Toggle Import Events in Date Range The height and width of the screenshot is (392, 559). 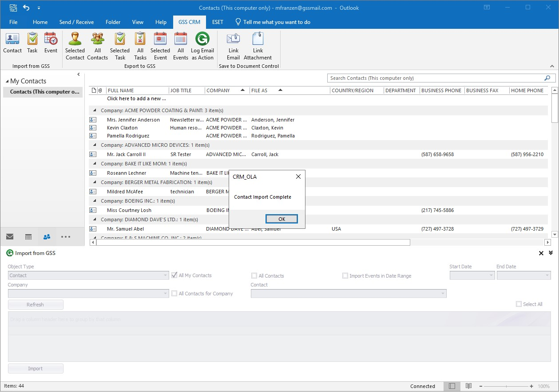point(345,275)
